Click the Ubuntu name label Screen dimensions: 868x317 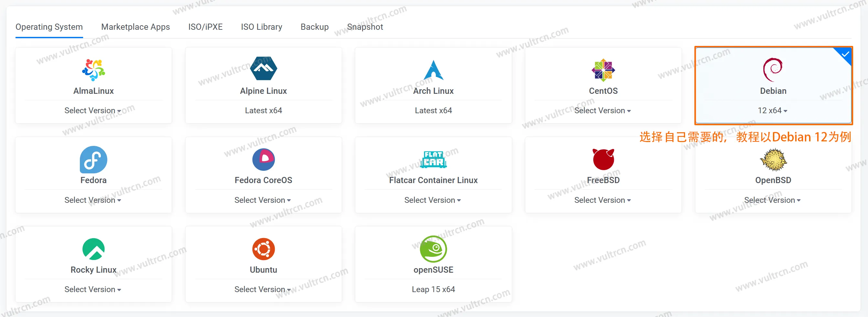tap(263, 270)
